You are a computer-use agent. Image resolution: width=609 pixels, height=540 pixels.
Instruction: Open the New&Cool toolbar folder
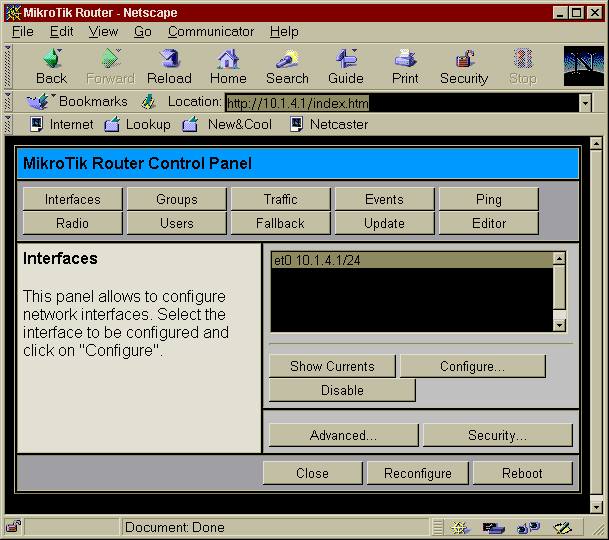click(227, 124)
